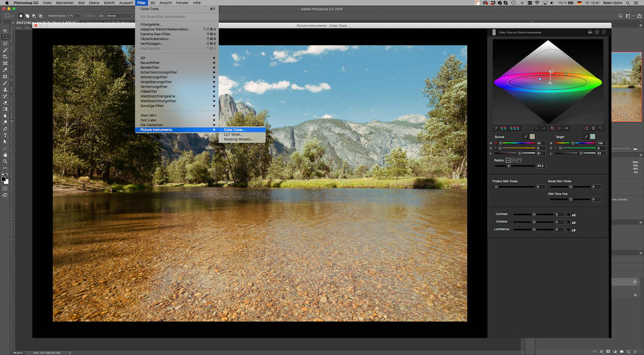Click the license key icon
The image size is (644, 355).
(590, 32)
